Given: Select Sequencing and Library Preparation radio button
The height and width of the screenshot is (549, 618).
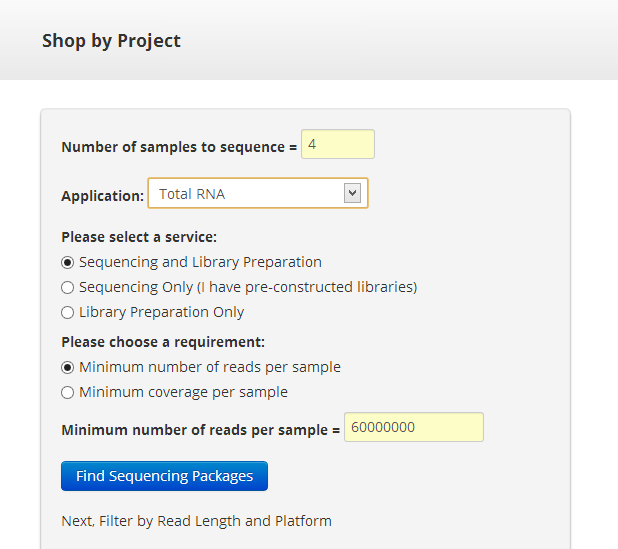Looking at the screenshot, I should click(x=68, y=262).
